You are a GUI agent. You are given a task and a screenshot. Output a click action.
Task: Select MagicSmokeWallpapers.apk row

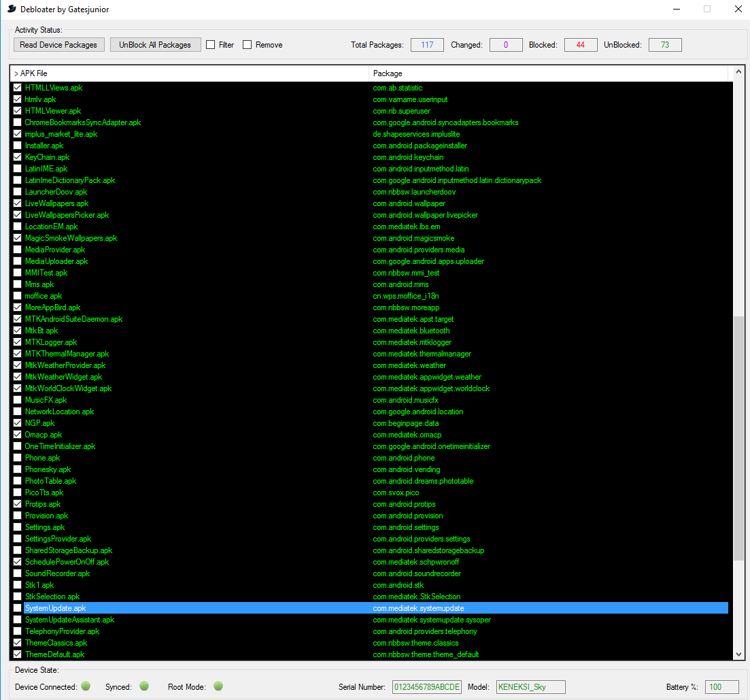pos(369,238)
